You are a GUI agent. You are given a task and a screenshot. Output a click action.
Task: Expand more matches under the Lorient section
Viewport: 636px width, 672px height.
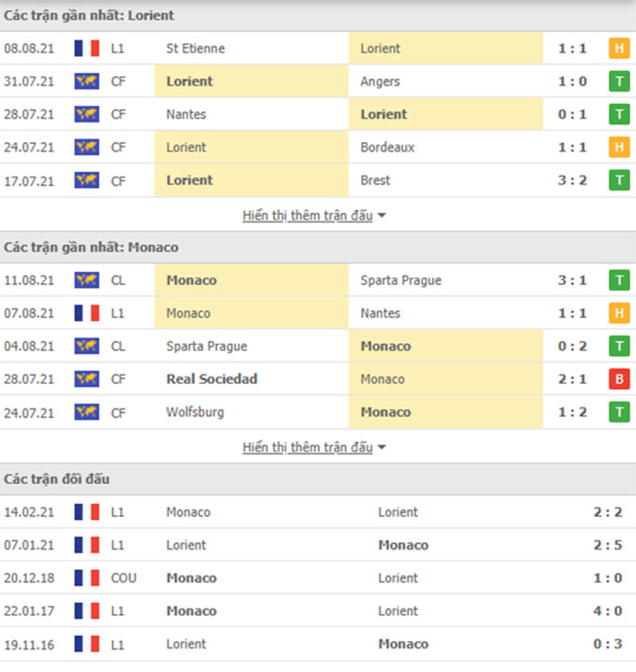point(314,216)
